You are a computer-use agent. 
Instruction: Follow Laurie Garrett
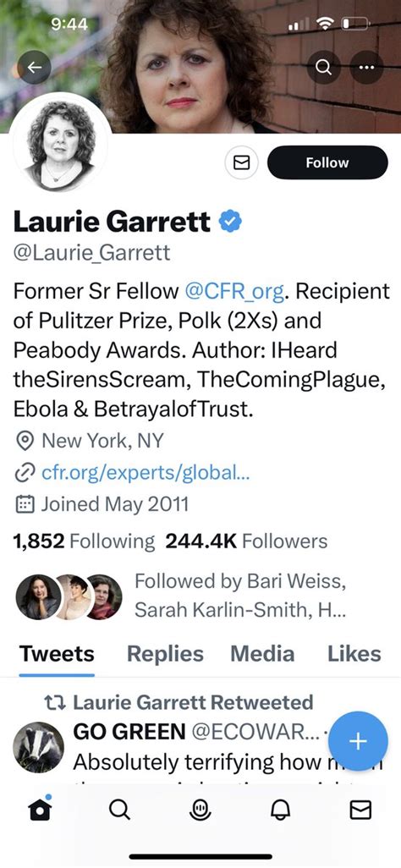click(327, 162)
